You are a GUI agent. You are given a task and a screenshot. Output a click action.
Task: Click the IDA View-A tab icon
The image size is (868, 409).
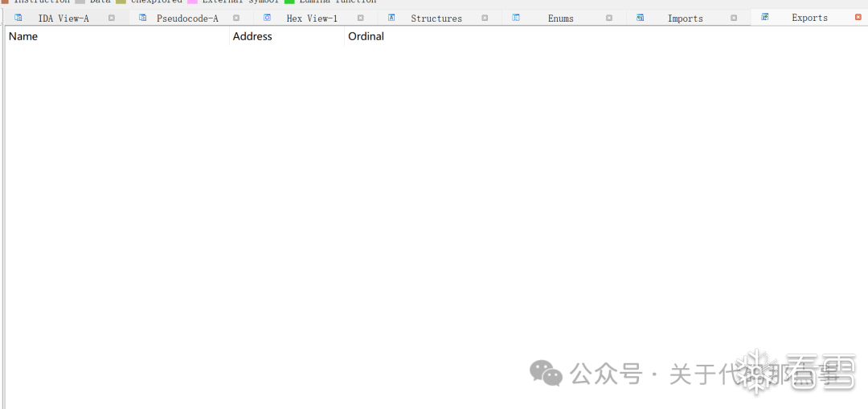18,18
